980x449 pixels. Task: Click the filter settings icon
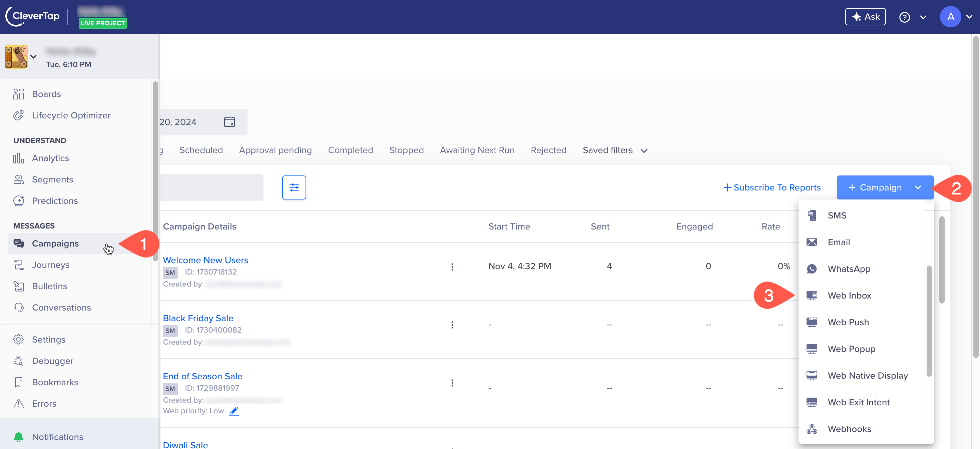point(294,186)
